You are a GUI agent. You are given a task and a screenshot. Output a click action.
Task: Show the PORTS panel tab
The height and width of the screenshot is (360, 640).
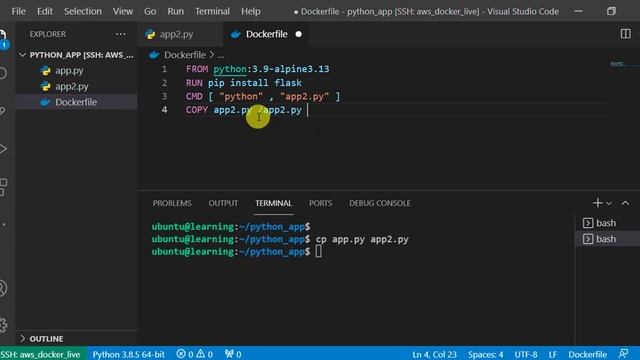[x=320, y=203]
